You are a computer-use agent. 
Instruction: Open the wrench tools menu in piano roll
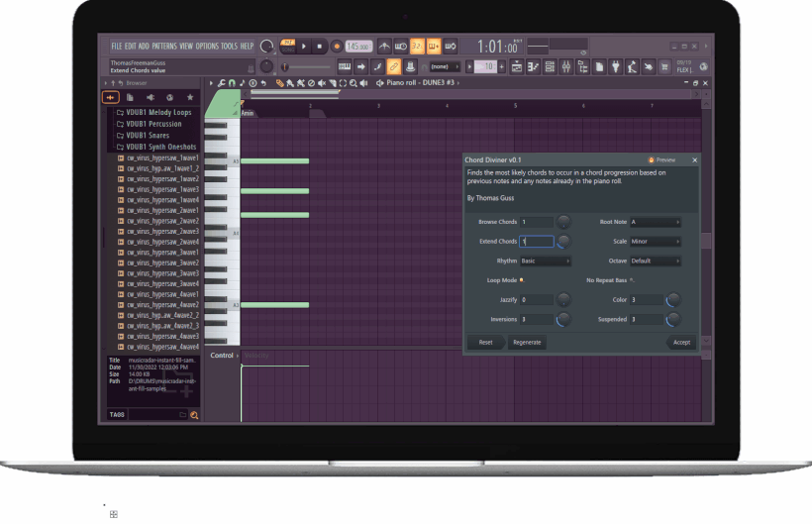221,83
